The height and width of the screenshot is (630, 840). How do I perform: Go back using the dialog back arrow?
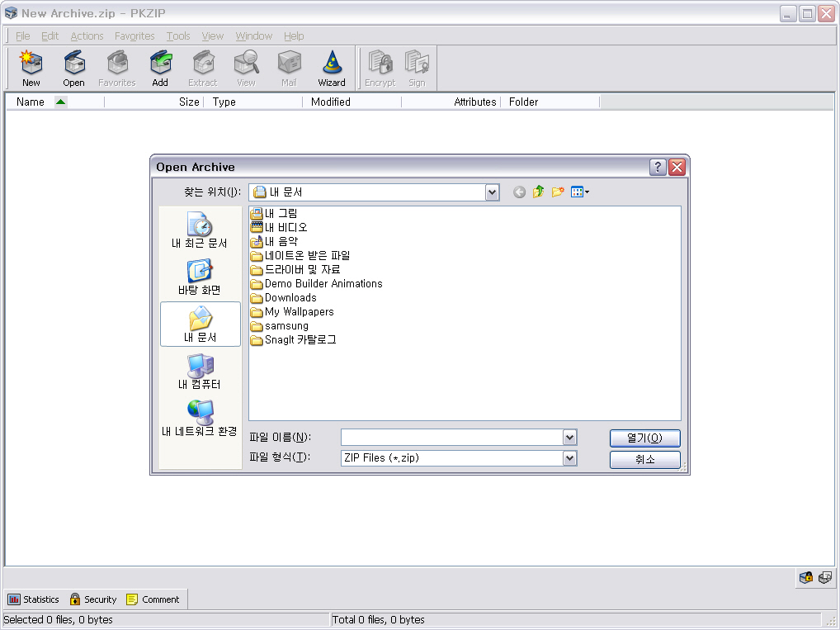coord(519,192)
